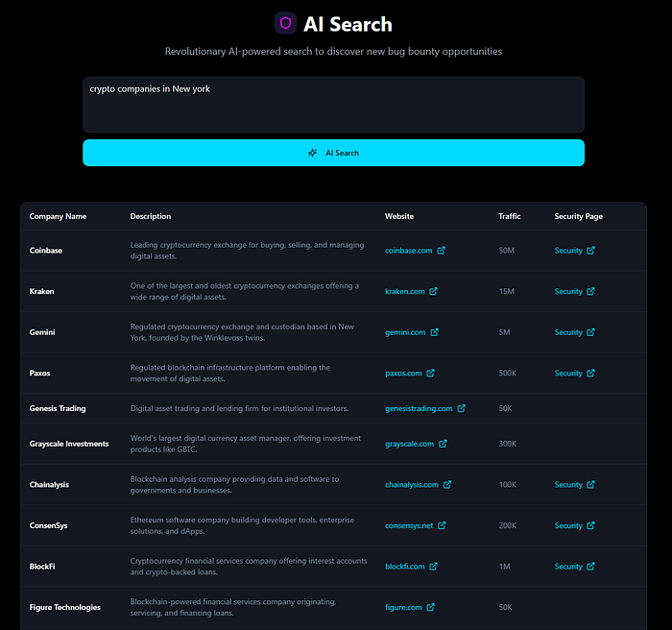
Task: Open the paxos.com website link
Action: coord(403,374)
